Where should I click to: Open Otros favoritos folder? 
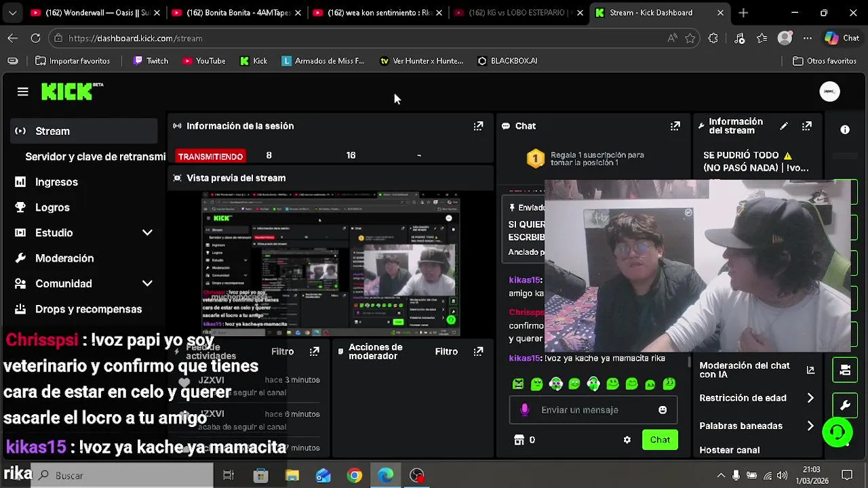pyautogui.click(x=825, y=61)
